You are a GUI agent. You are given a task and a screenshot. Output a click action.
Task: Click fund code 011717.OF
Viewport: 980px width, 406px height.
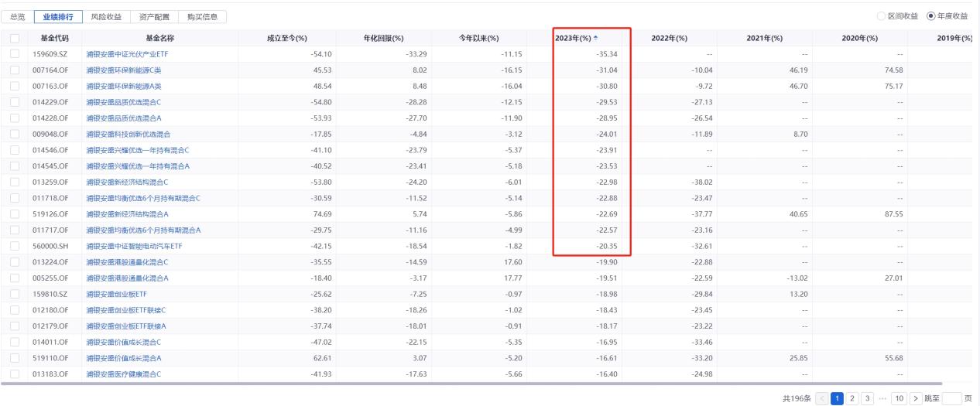tap(50, 230)
